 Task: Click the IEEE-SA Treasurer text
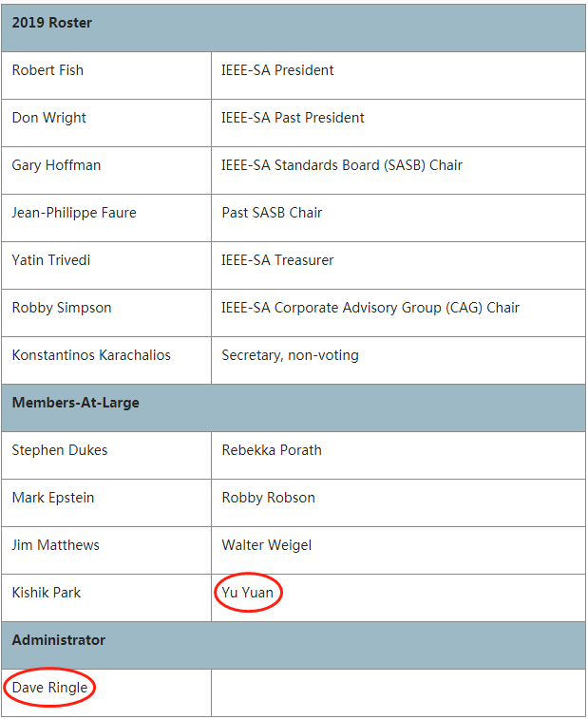click(x=277, y=260)
